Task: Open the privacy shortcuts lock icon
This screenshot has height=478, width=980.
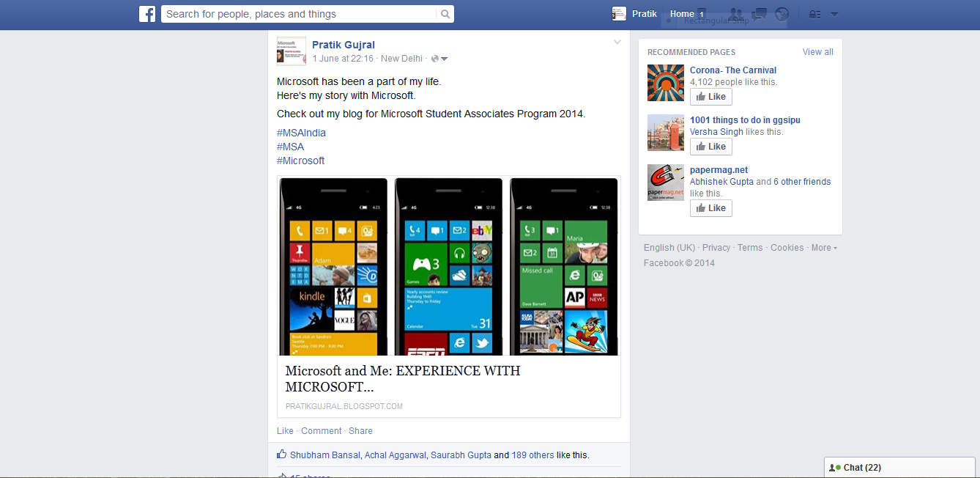Action: point(814,14)
